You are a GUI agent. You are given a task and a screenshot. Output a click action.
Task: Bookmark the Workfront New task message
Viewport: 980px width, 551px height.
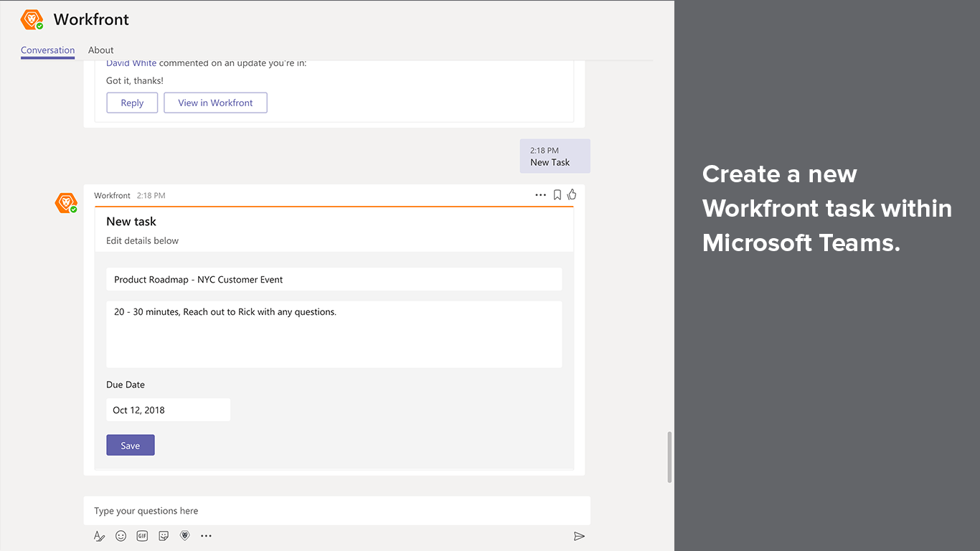557,195
